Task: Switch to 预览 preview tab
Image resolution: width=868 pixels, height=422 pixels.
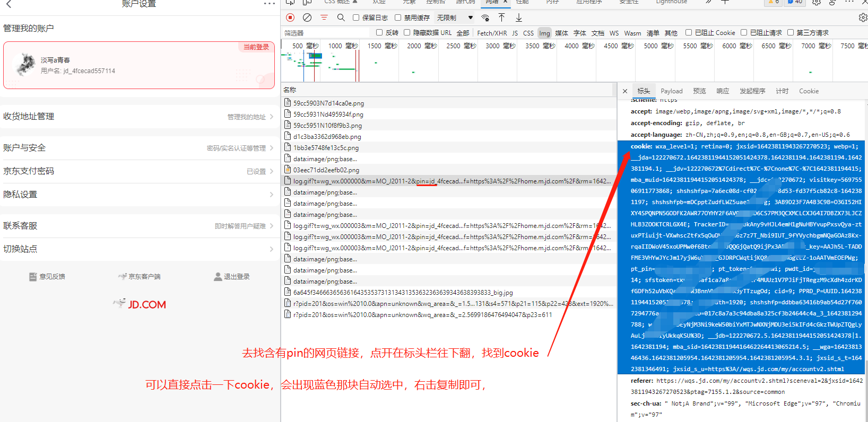Action: [700, 91]
